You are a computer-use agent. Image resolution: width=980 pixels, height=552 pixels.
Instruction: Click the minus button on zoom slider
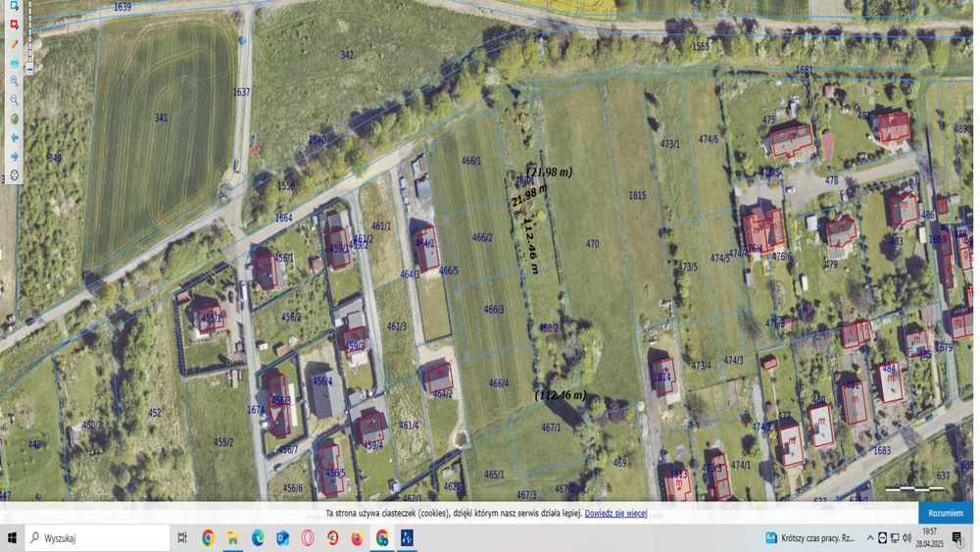(x=29, y=69)
